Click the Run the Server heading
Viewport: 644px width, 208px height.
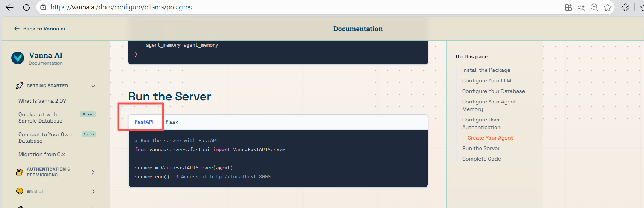coord(169,96)
